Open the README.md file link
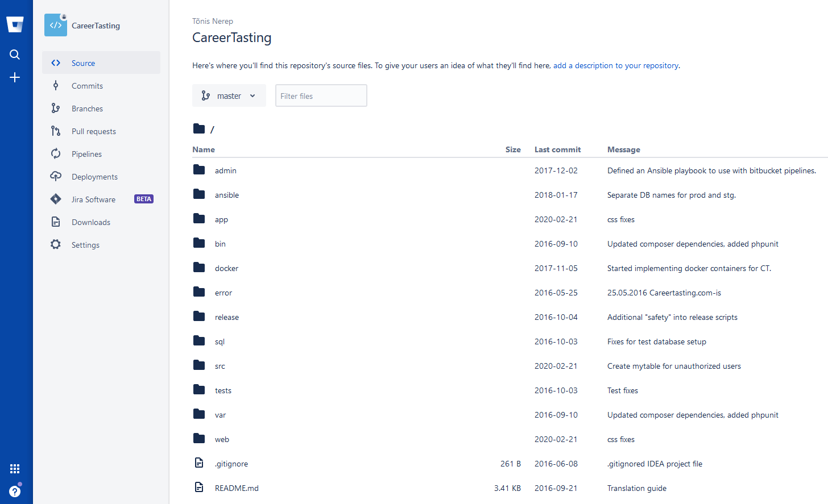The width and height of the screenshot is (828, 504). click(237, 488)
